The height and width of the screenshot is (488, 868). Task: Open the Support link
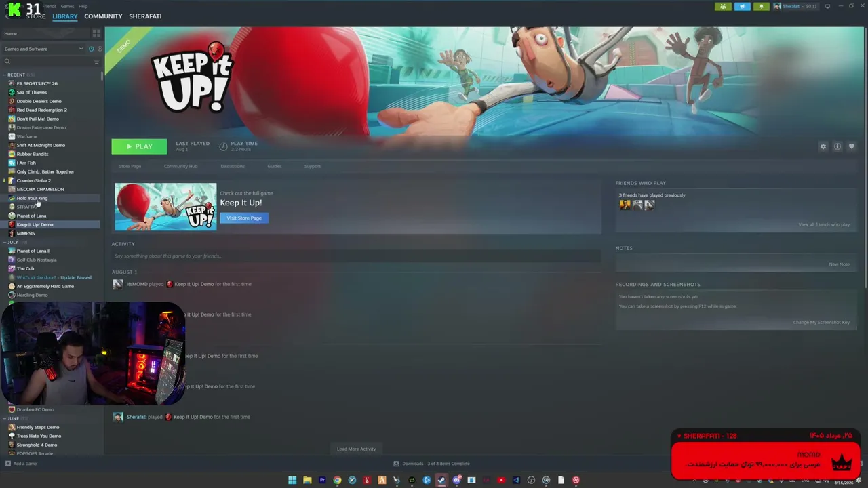pyautogui.click(x=313, y=166)
